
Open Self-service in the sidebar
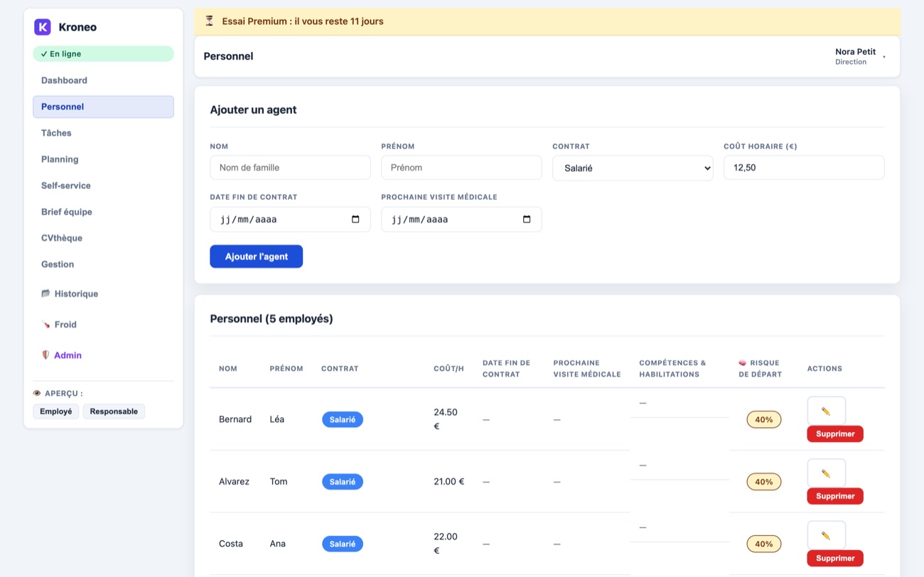pos(103,185)
